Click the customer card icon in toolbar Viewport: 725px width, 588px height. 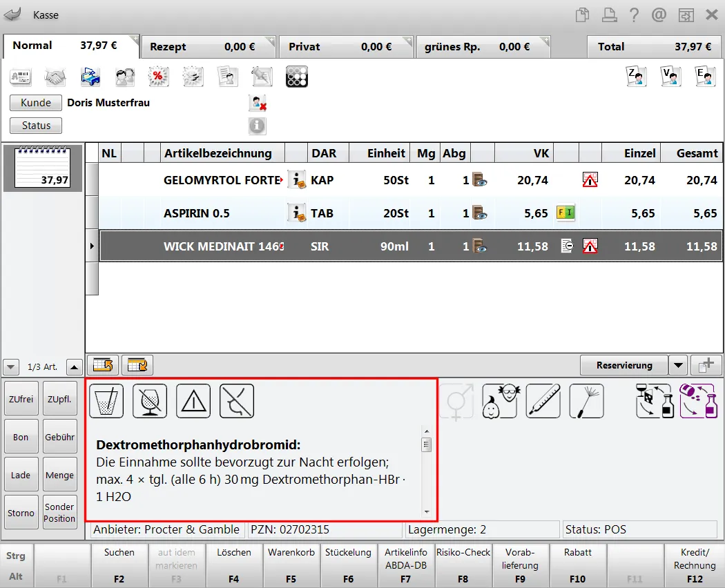(x=20, y=77)
